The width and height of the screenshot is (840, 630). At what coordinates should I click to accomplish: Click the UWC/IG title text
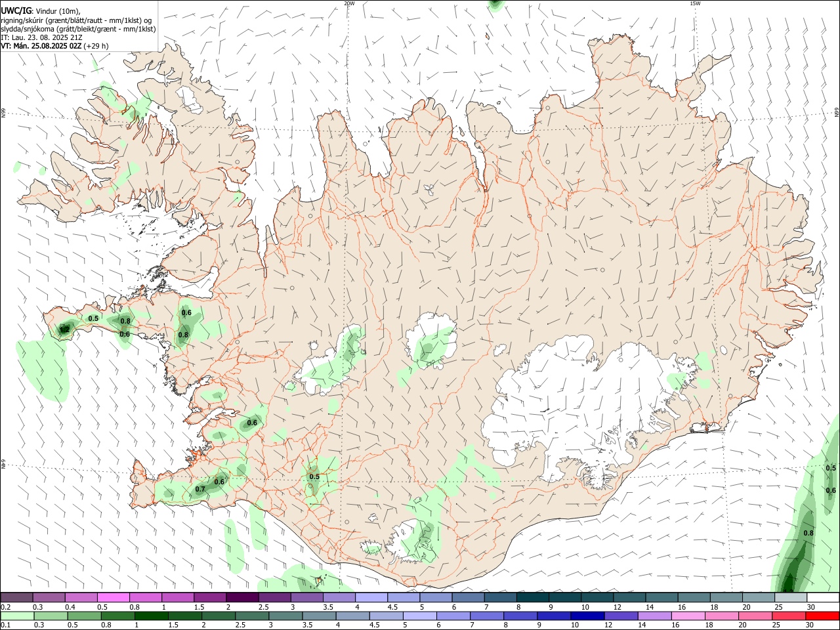[x=15, y=11]
